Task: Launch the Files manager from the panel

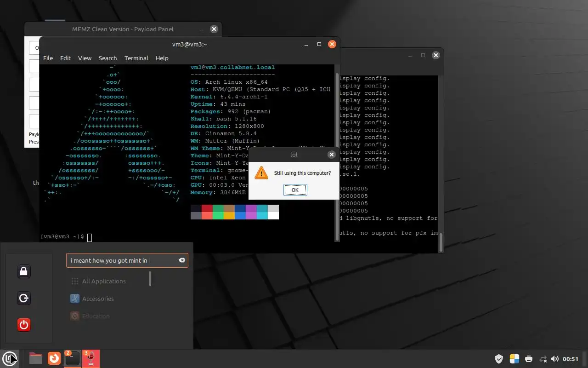Action: [36, 358]
